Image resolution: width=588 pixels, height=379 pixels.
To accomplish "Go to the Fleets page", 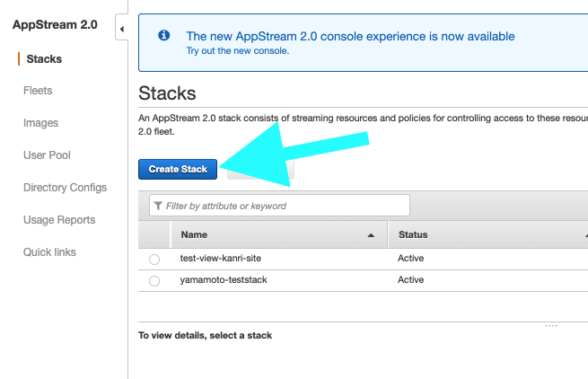I will pyautogui.click(x=38, y=91).
